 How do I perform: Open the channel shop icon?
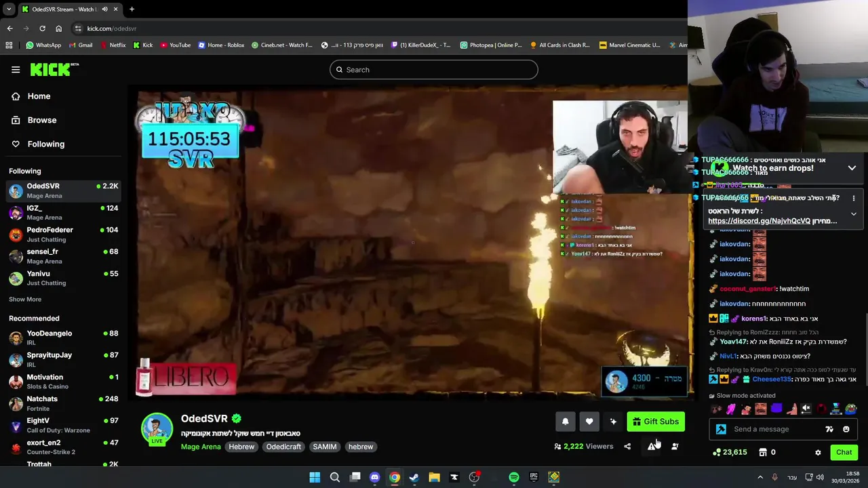pos(763,452)
